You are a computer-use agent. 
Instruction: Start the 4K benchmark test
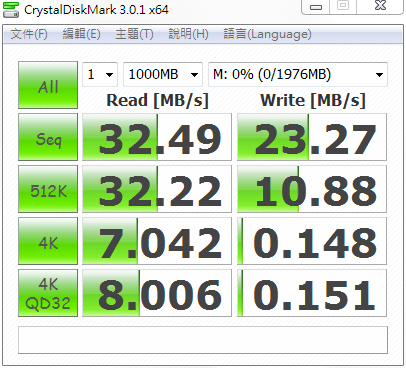click(48, 241)
